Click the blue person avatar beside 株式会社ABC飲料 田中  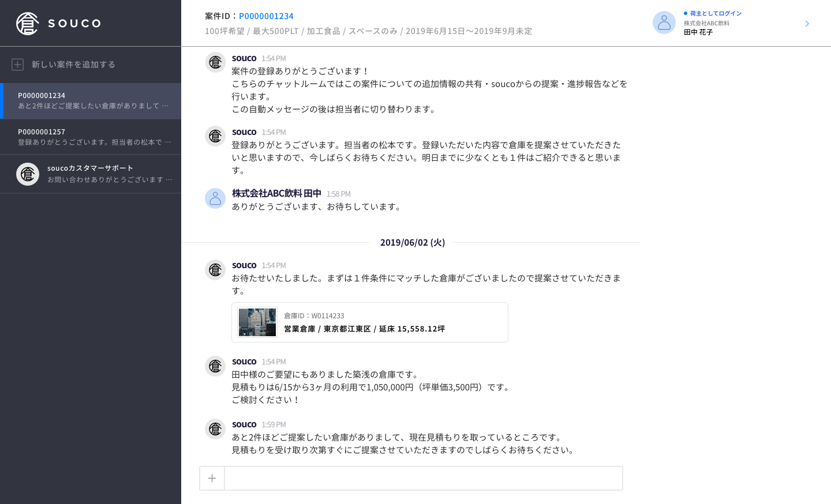coord(215,198)
